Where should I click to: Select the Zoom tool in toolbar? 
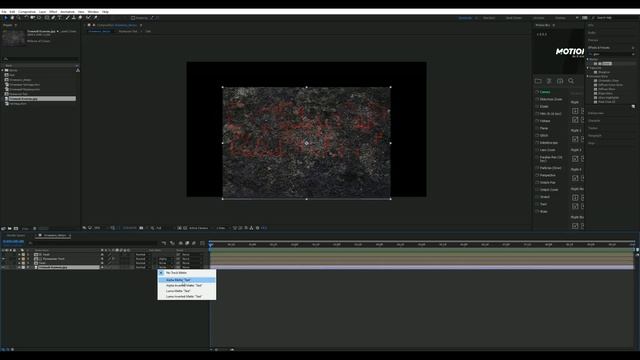coord(18,18)
